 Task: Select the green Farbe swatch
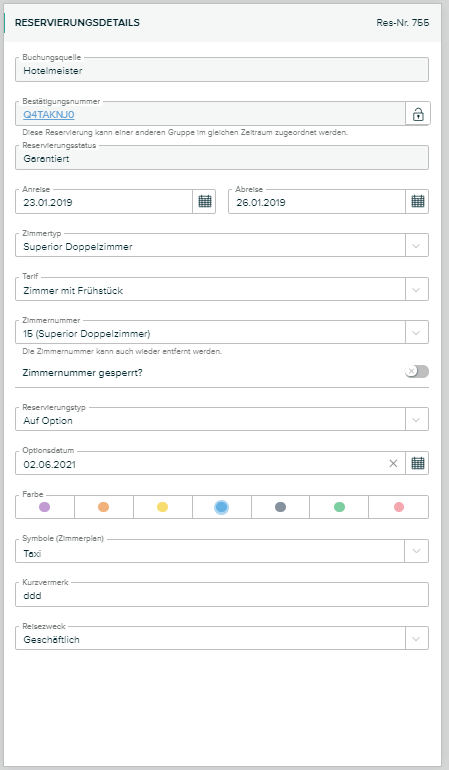pos(339,507)
